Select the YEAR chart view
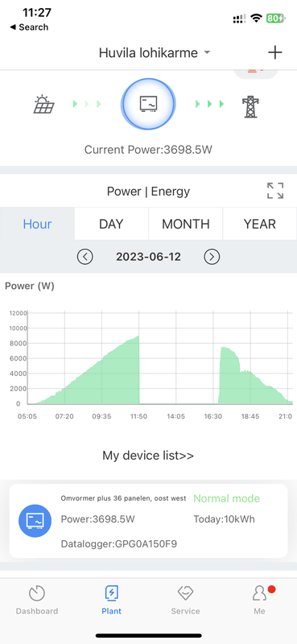 click(x=260, y=224)
